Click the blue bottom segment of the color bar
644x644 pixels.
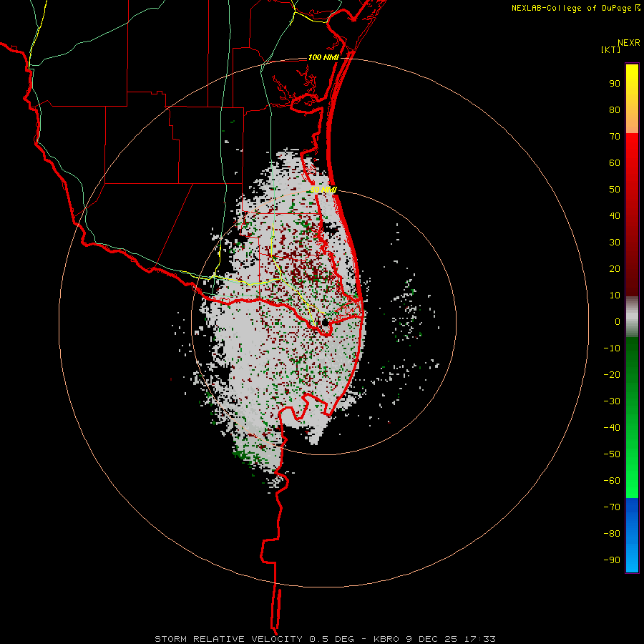point(632,535)
